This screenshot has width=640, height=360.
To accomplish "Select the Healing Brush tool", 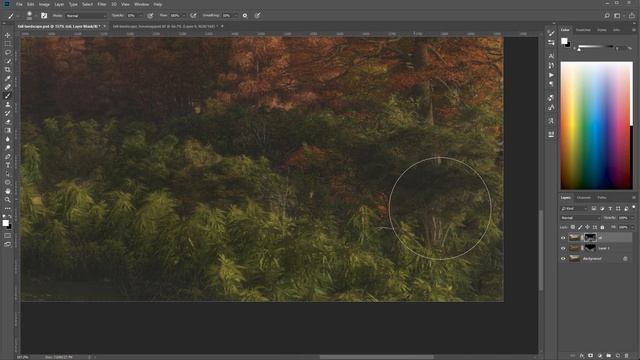I will click(x=7, y=87).
